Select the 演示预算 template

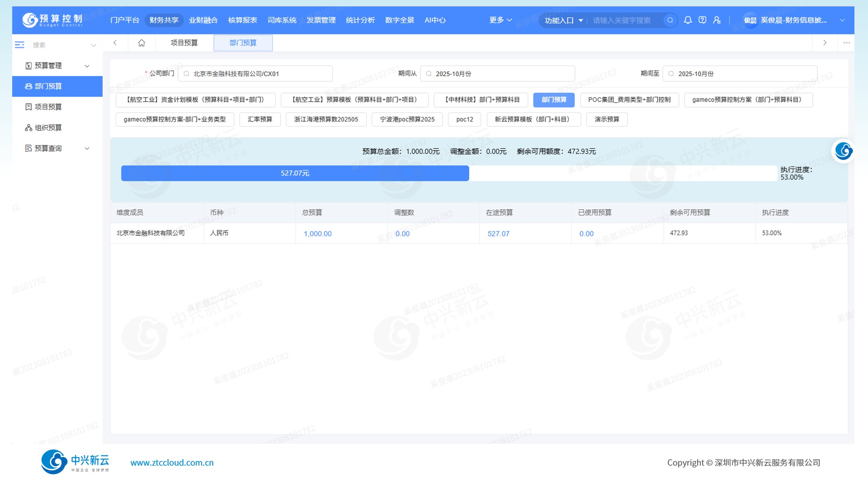(607, 119)
